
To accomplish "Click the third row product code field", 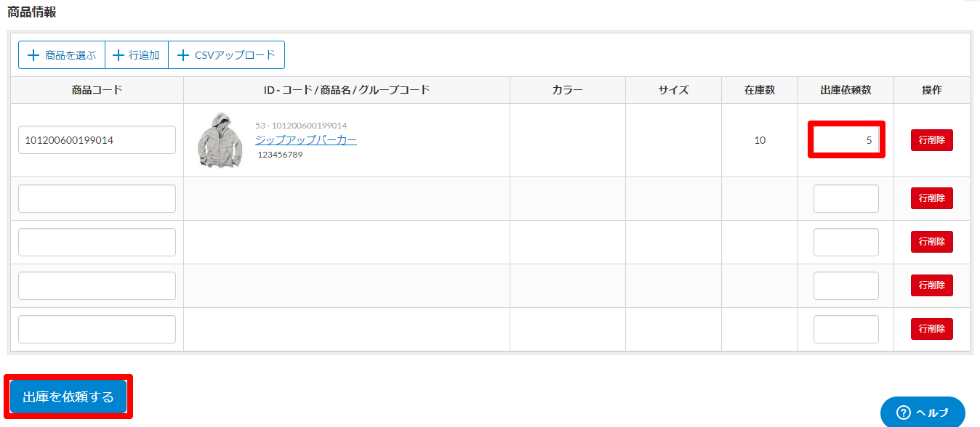I will coord(97,243).
